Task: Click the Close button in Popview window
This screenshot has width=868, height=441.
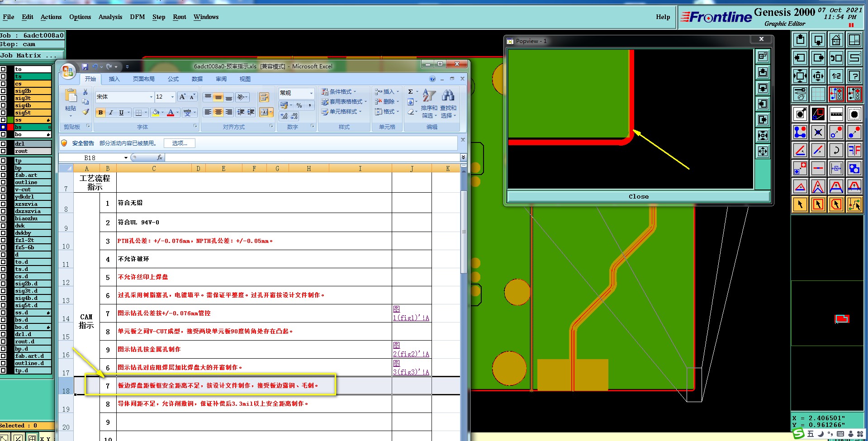Action: pyautogui.click(x=638, y=196)
